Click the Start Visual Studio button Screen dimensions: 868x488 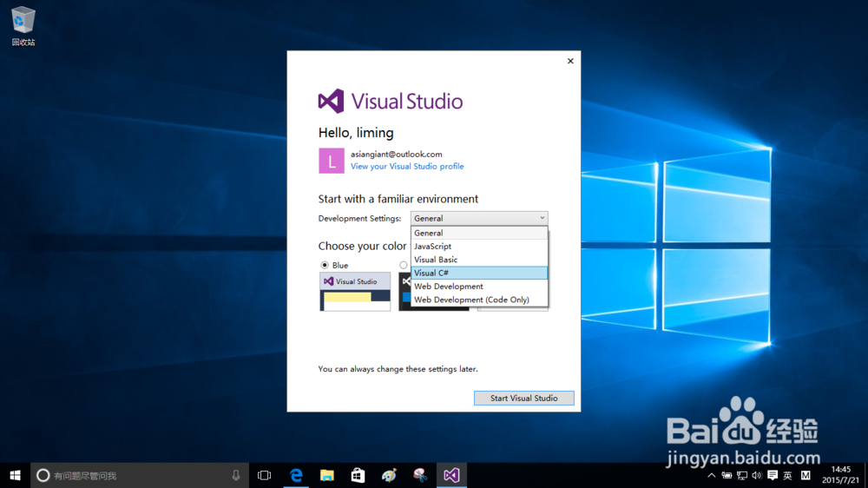pyautogui.click(x=523, y=398)
